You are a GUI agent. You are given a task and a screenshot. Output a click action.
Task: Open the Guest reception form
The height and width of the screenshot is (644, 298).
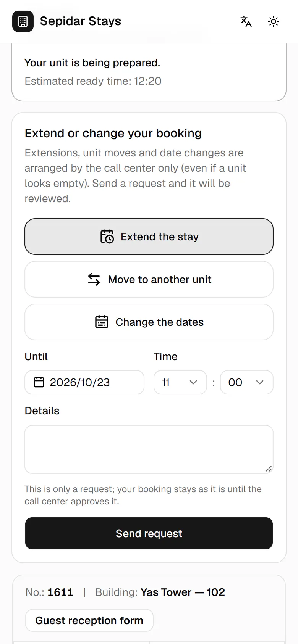(89, 620)
